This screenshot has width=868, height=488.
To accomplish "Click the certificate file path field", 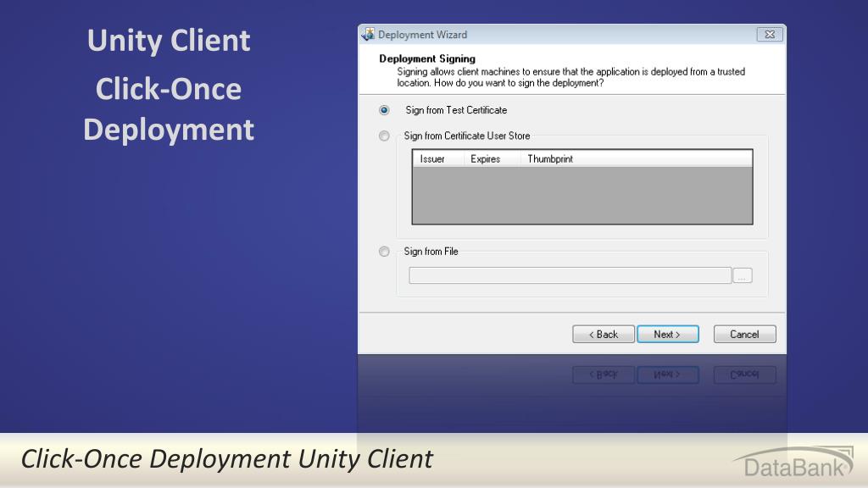I will [x=570, y=275].
